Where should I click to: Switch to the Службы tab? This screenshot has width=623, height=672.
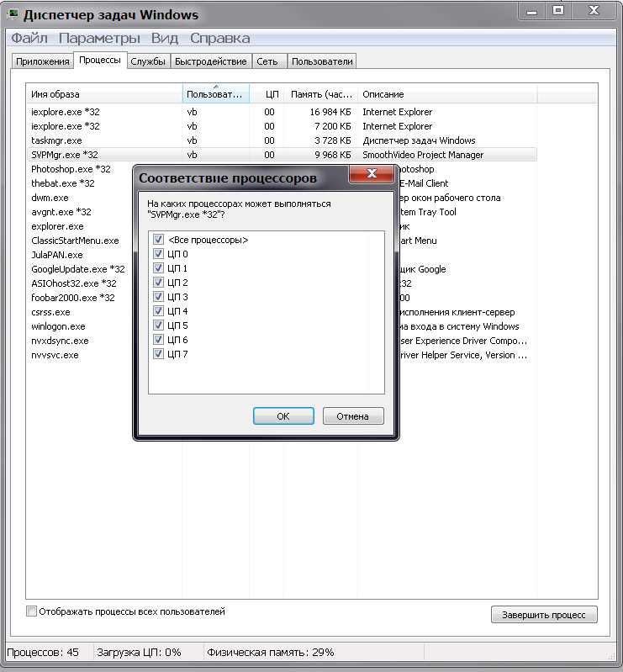click(147, 61)
